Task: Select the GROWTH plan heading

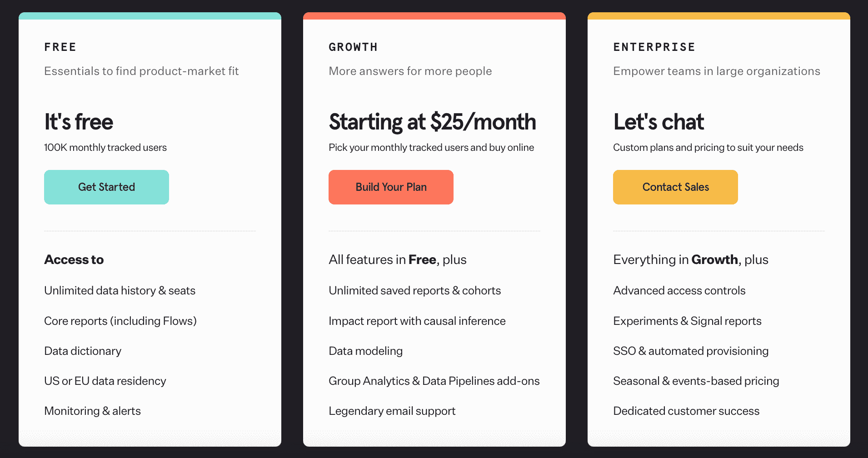Action: pos(353,47)
